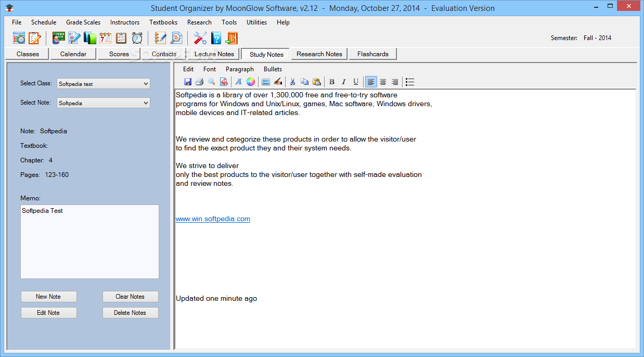
Task: Open the editor's Paragraph menu
Action: [240, 69]
